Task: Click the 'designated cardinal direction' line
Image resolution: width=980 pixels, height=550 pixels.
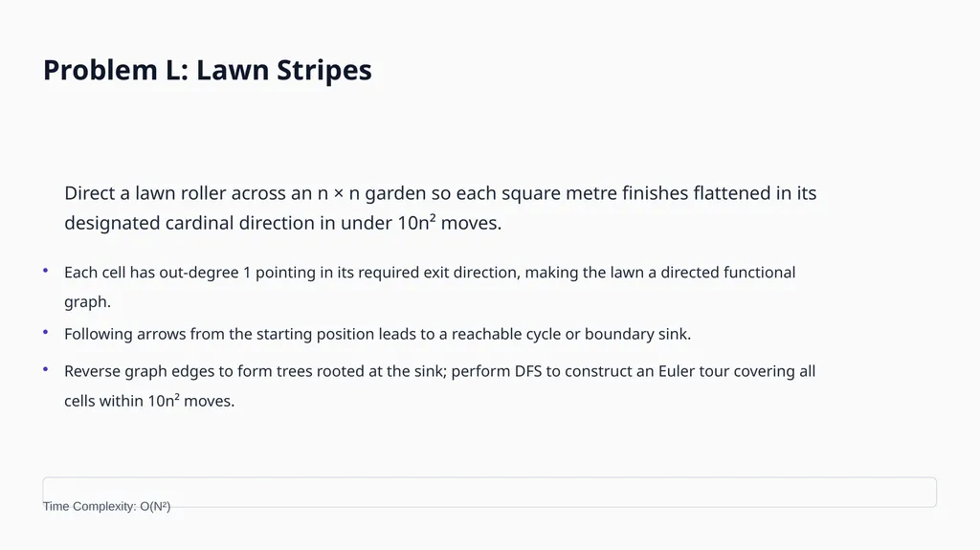Action: (x=282, y=223)
